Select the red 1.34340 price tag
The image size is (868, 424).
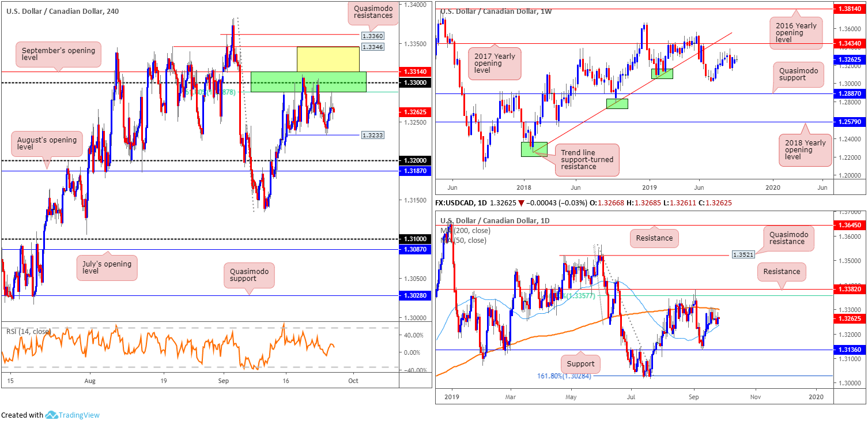[x=849, y=43]
